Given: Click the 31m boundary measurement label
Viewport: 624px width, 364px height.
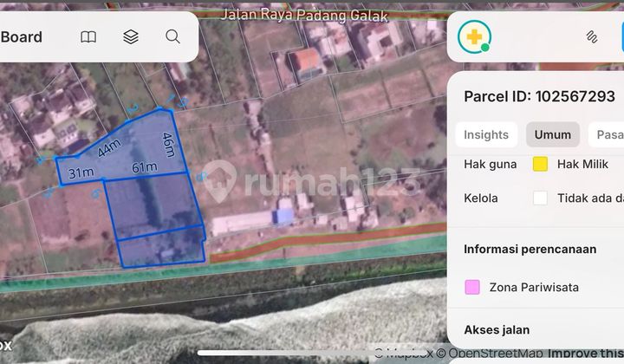Looking at the screenshot, I should (81, 173).
